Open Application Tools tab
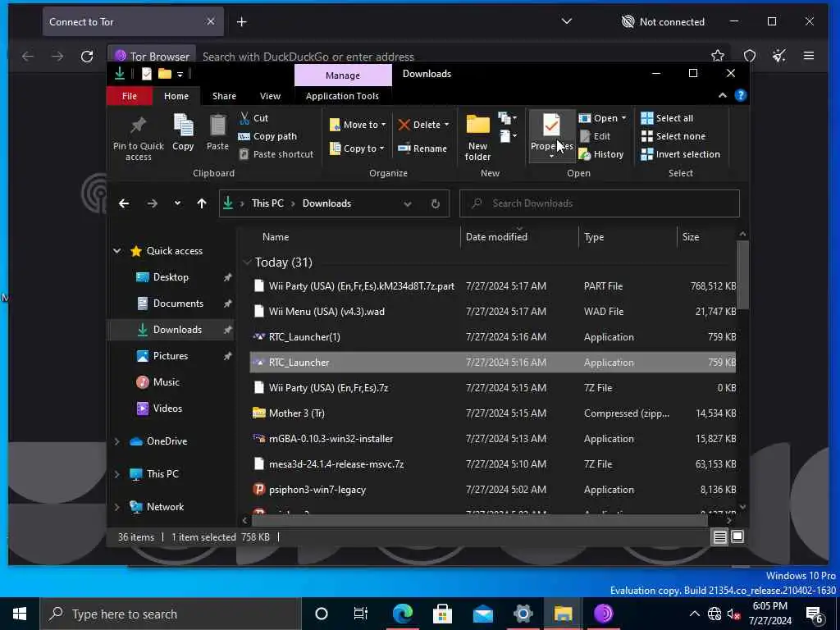 click(x=342, y=96)
